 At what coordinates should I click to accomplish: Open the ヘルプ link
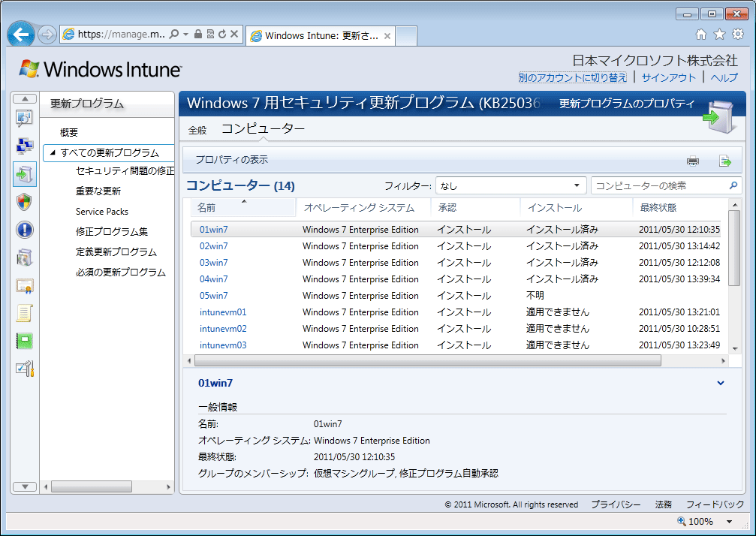(x=724, y=77)
